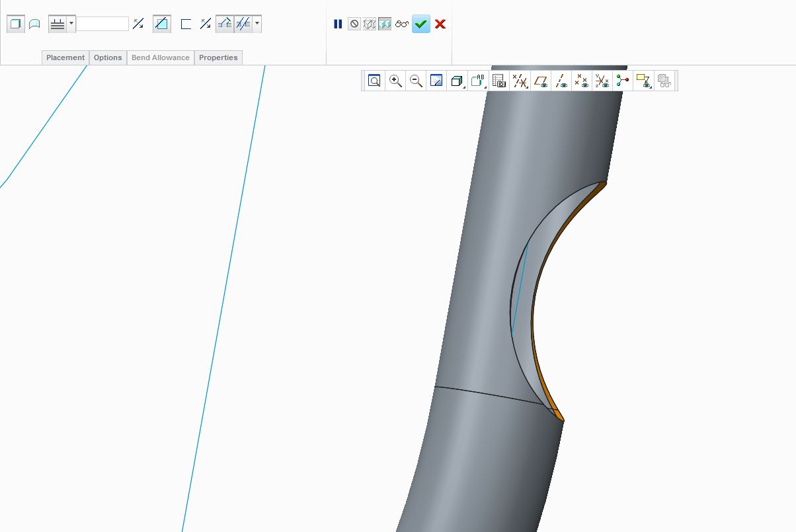This screenshot has width=796, height=532.
Task: Click the symmetric depth option icon
Action: tap(58, 24)
